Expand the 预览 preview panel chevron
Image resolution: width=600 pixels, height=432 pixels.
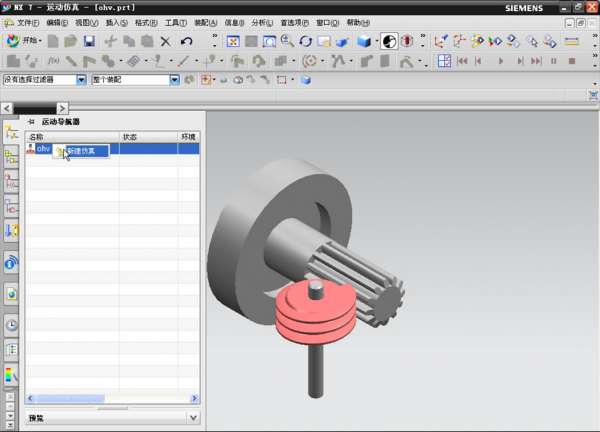click(x=194, y=418)
